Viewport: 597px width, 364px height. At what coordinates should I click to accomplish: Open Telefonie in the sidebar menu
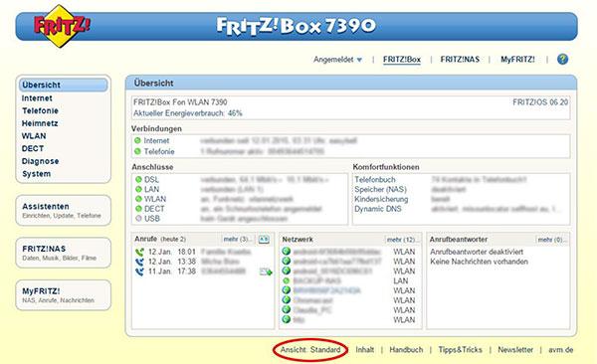[40, 110]
